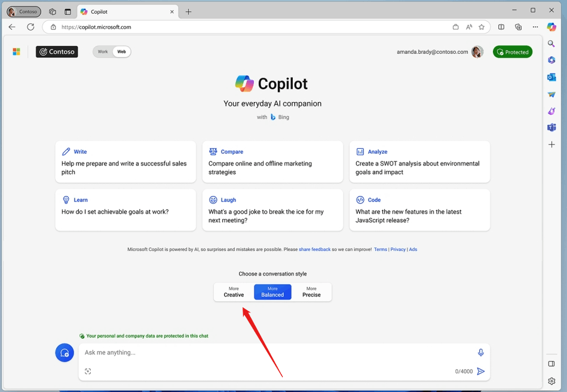Click the data protected notice text
567x392 pixels.
[x=147, y=336]
